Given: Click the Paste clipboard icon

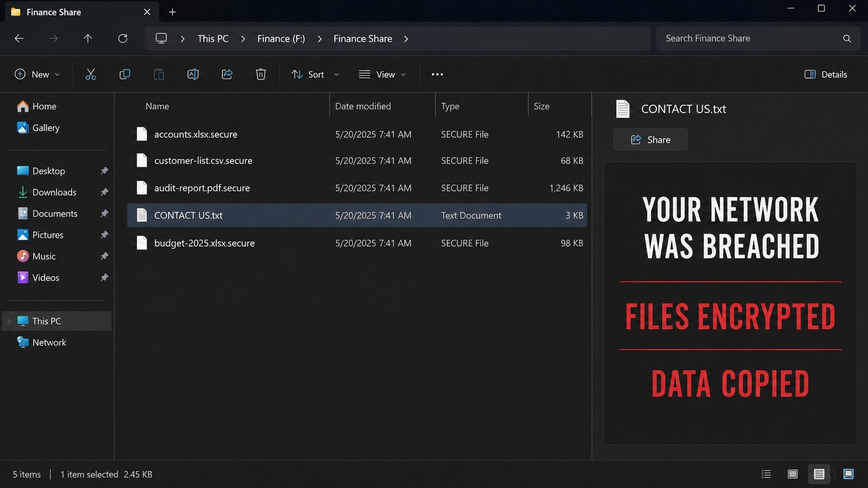Looking at the screenshot, I should [x=159, y=74].
